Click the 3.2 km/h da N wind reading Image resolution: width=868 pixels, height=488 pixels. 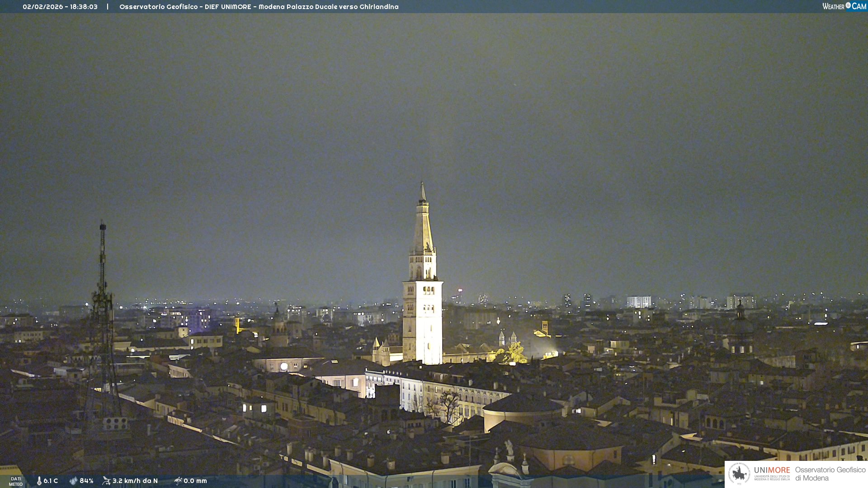pos(135,481)
